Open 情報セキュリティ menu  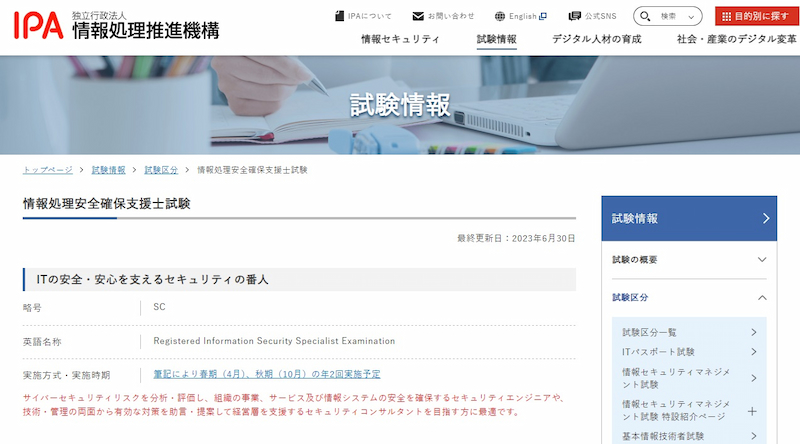[x=401, y=39]
